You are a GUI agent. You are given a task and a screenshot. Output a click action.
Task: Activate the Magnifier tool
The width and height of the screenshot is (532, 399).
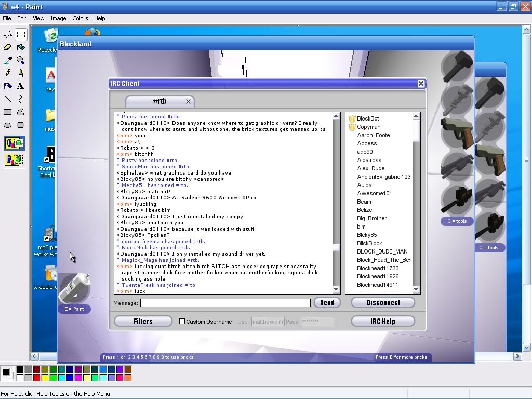click(21, 60)
